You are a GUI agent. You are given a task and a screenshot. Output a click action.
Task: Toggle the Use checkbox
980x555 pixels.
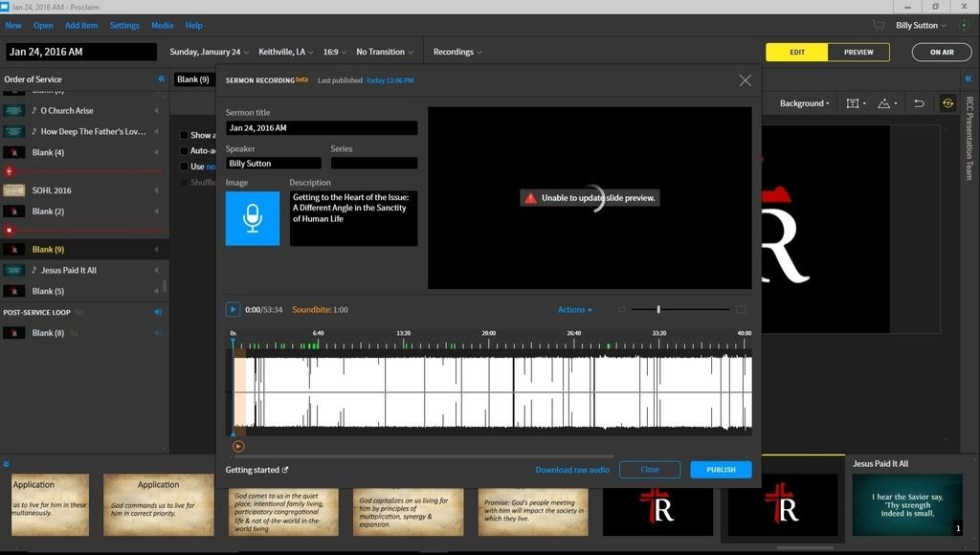pos(184,166)
